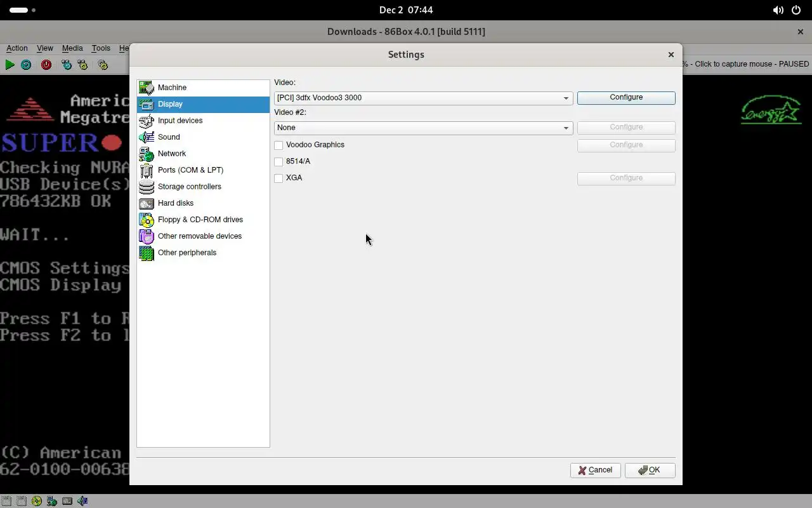Click the network status bar icon
Viewport: 812px width, 508px height.
click(52, 501)
